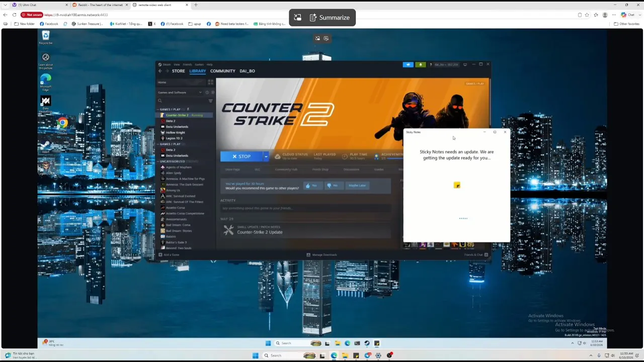Screen dimensions: 644x362
Task: Click the green Steam notifications bell icon
Action: pos(420,64)
